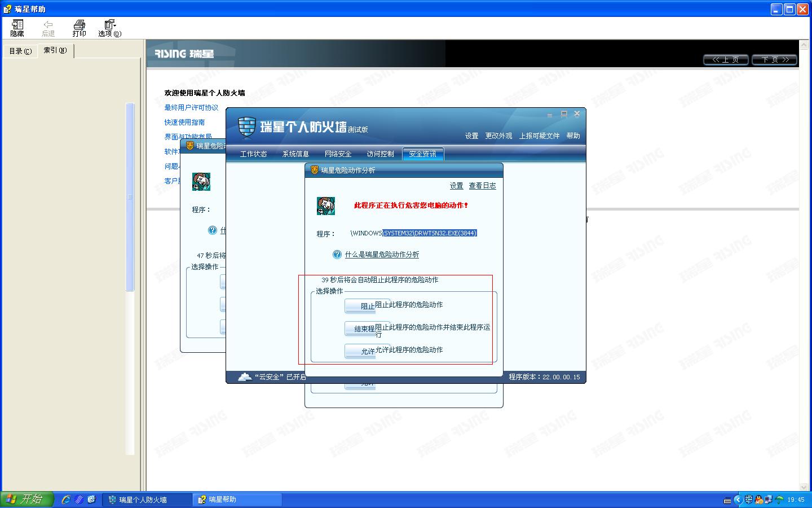
Task: Open the 网络安全 tab
Action: coord(338,154)
